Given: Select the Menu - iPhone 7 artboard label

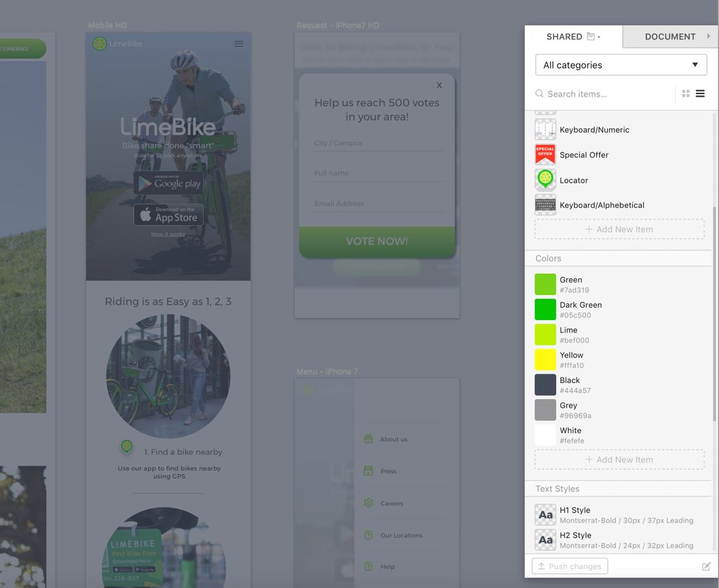Looking at the screenshot, I should 327,372.
